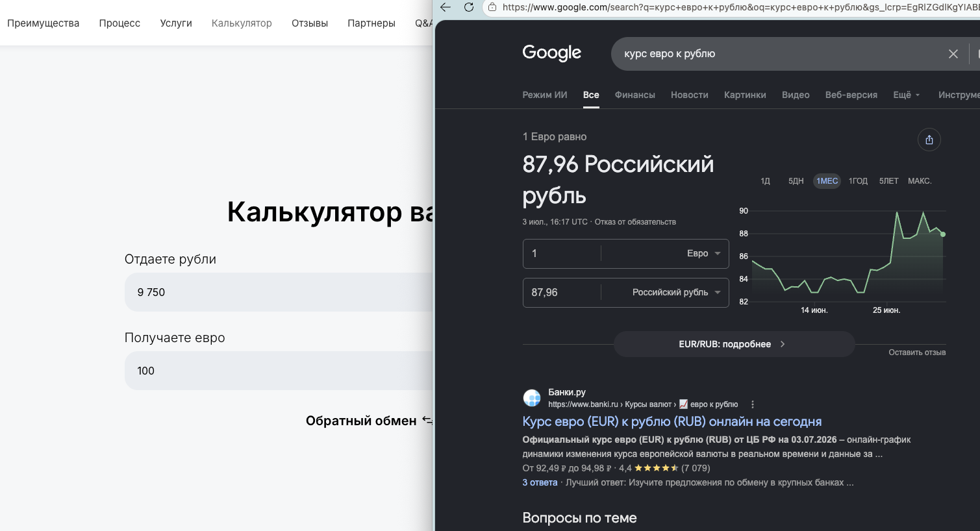Click Отказ от обязательств disclaimer link
The image size is (980, 531).
[635, 222]
